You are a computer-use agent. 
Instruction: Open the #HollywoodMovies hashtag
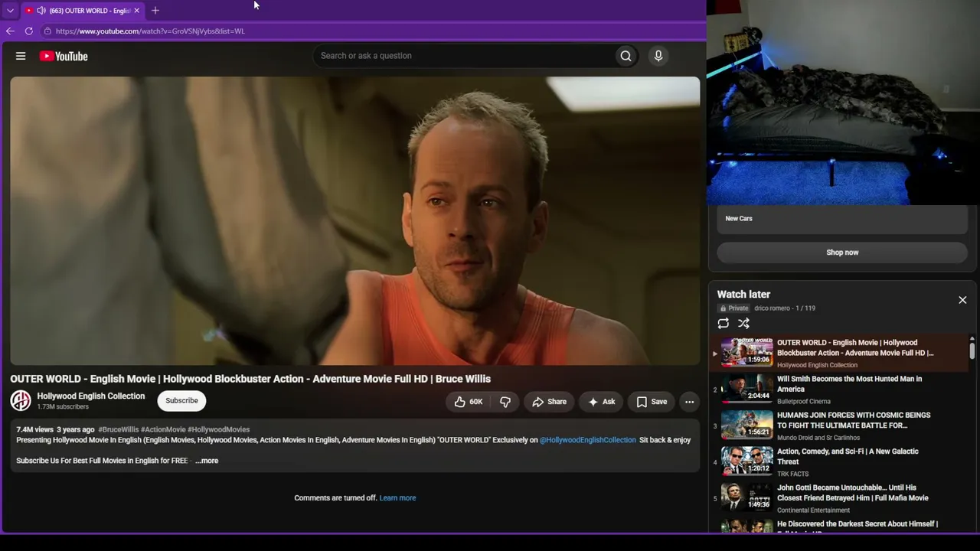point(219,429)
